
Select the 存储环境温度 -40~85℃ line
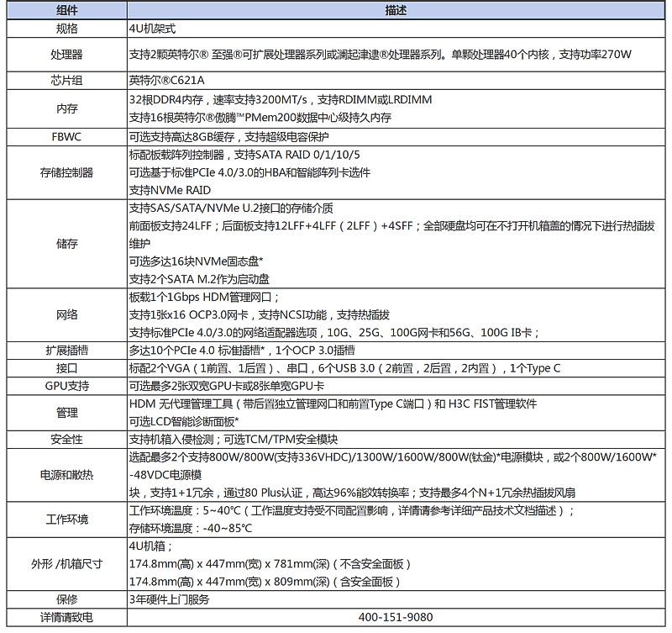pos(191,529)
